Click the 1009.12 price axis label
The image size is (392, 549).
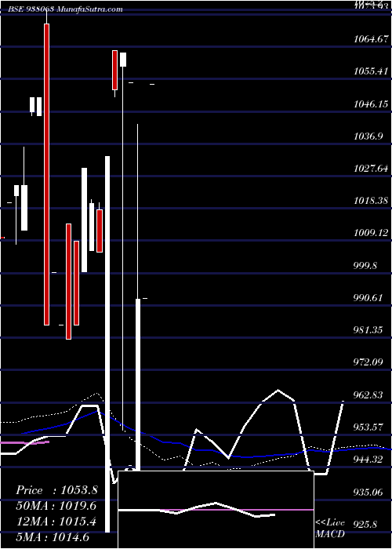[371, 233]
